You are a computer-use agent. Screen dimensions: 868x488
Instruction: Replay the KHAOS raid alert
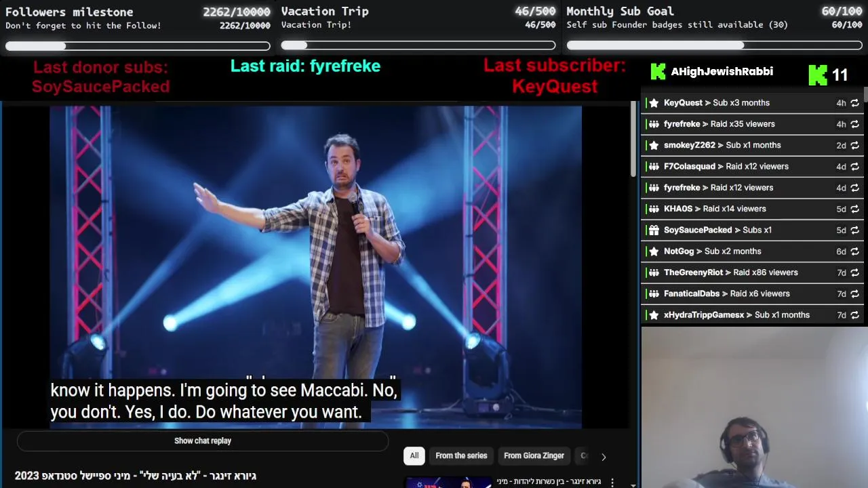tap(854, 209)
